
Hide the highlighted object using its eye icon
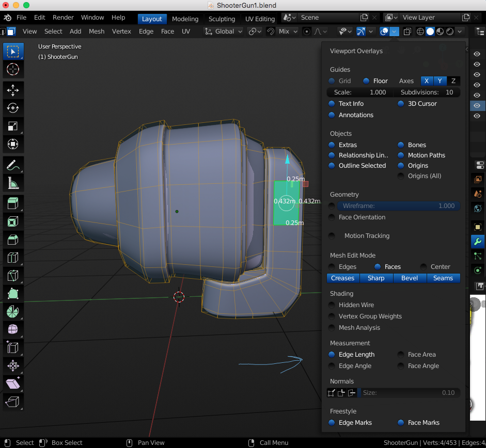pyautogui.click(x=477, y=105)
